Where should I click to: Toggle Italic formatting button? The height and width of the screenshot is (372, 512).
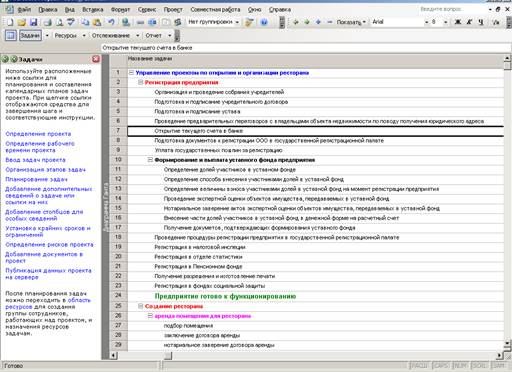pyautogui.click(x=469, y=22)
